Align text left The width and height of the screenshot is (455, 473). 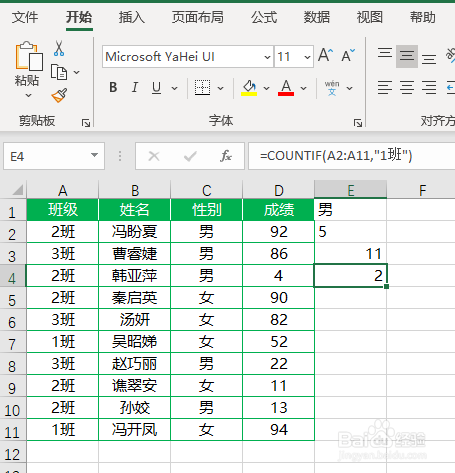coord(385,87)
